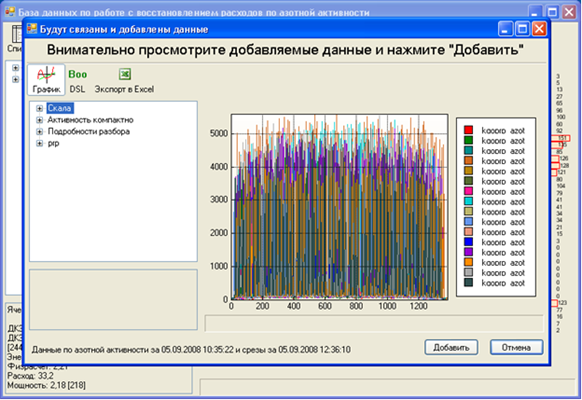582x400 pixels.
Task: Click the Добавить button
Action: pyautogui.click(x=451, y=347)
